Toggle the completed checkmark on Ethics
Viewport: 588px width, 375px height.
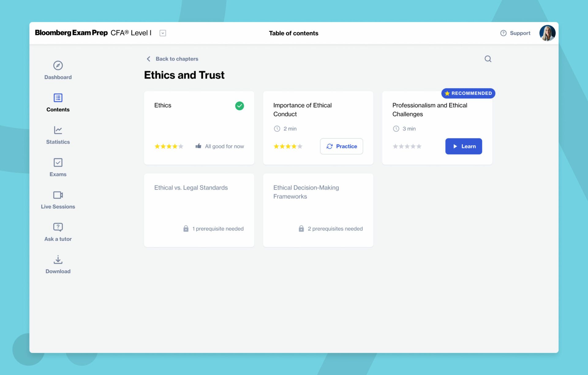coord(239,106)
